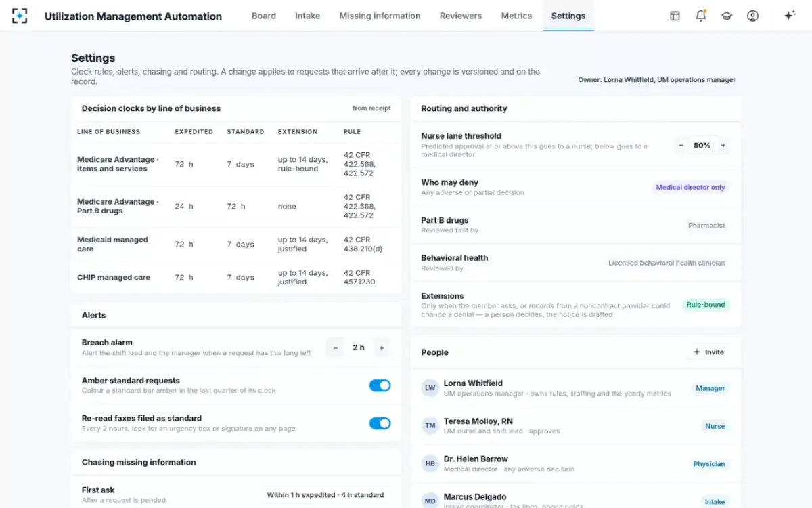812x508 pixels.
Task: Click the Chasing missing information heading
Action: point(139,463)
